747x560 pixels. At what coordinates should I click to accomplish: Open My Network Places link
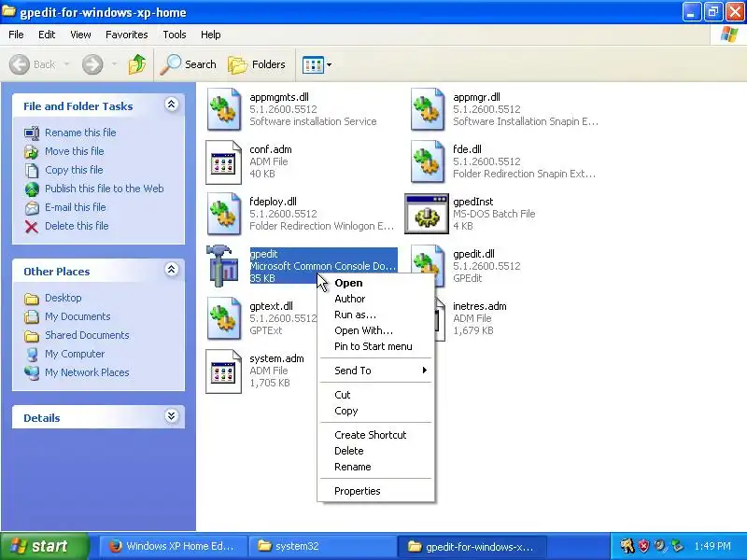pyautogui.click(x=87, y=372)
